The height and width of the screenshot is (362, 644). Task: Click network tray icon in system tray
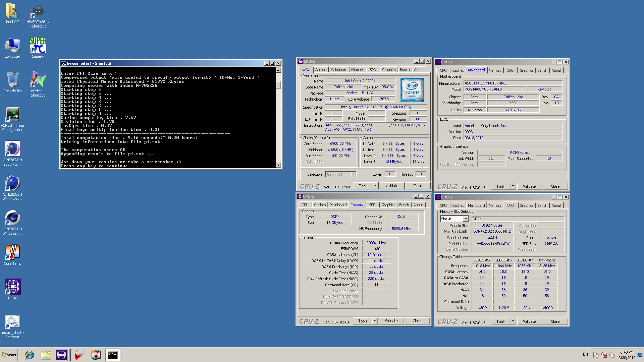point(604,355)
